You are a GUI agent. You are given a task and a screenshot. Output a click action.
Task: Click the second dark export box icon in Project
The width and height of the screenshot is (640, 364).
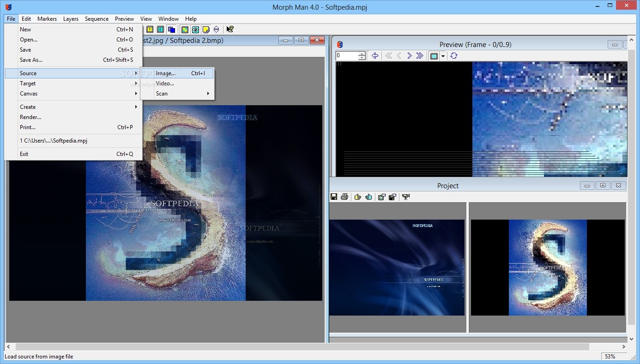click(392, 197)
